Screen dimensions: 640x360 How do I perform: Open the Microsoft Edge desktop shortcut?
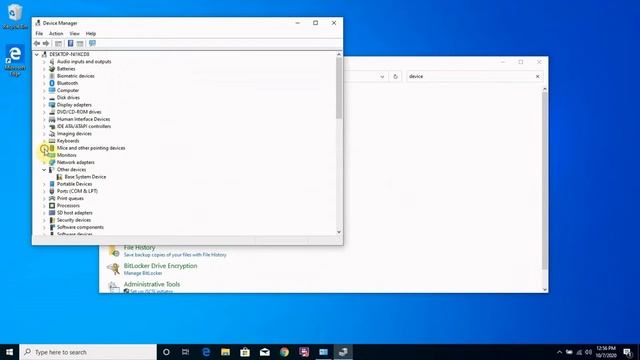point(15,60)
